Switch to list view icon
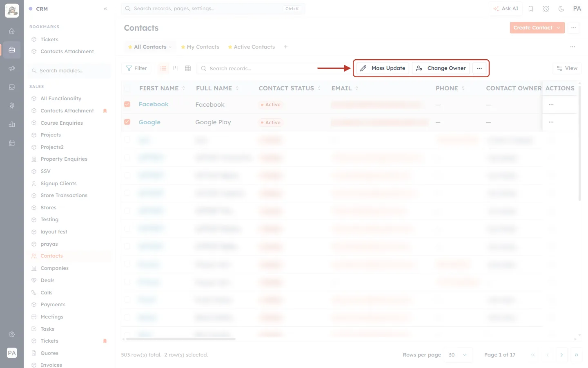The width and height of the screenshot is (588, 368). (x=163, y=68)
